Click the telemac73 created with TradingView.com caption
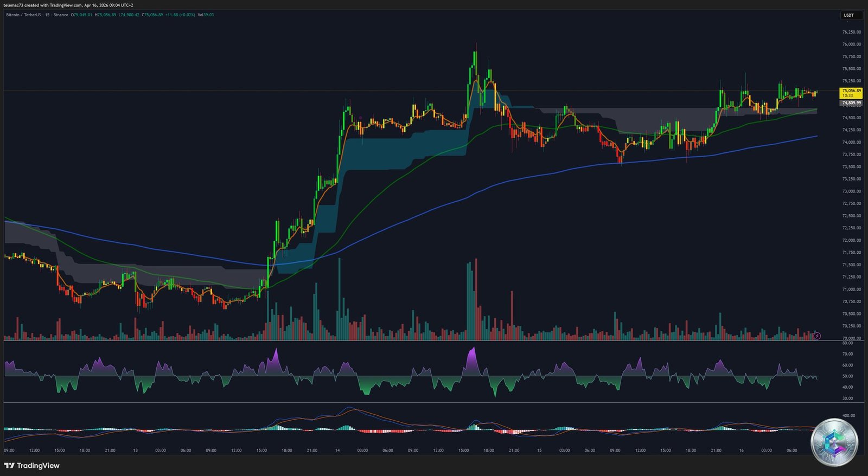 tap(68, 5)
